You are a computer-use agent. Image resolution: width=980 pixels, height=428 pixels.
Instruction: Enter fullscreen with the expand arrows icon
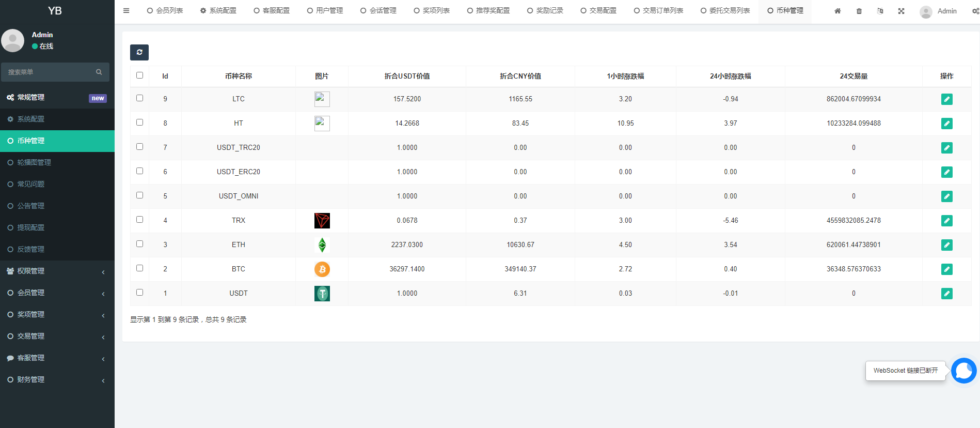click(901, 11)
